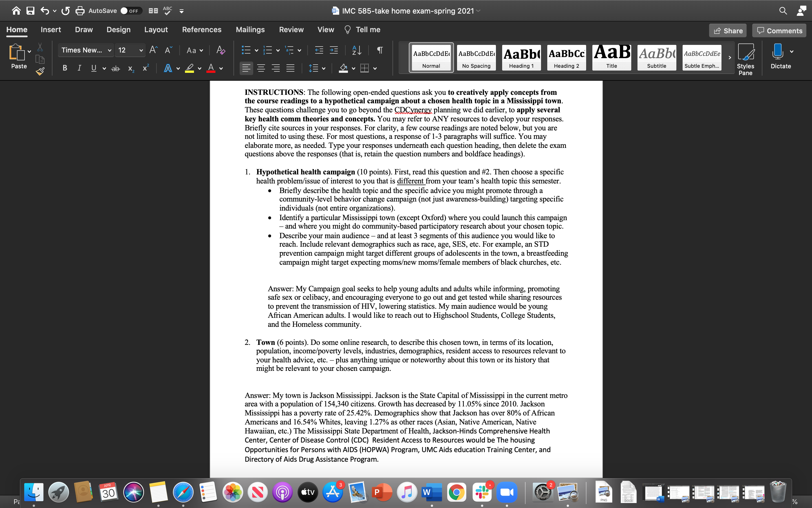Screen dimensions: 812x508
Task: Increase indent of paragraph
Action: point(334,50)
